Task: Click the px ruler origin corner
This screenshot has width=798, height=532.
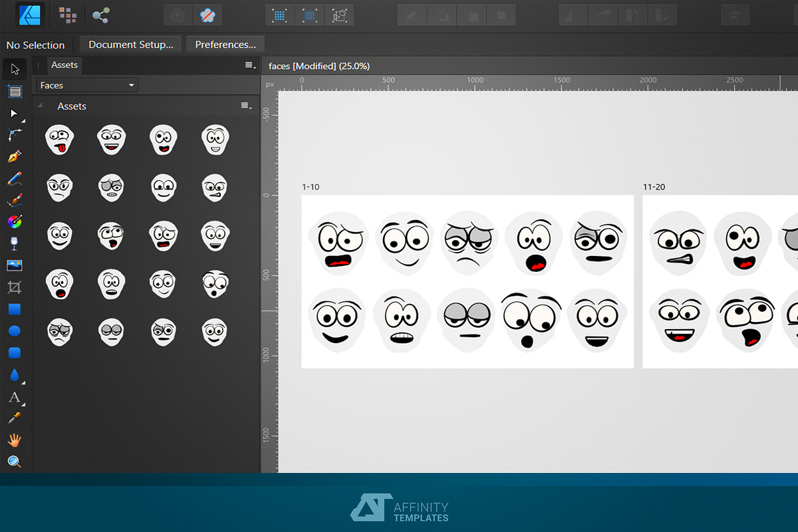Action: tap(270, 84)
